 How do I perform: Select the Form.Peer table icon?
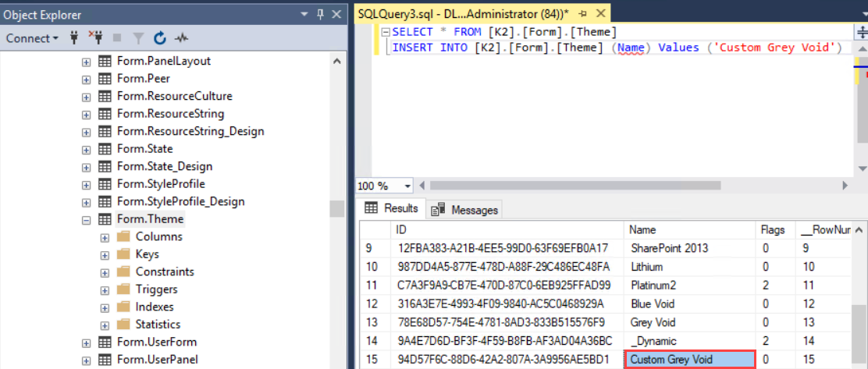pos(104,79)
